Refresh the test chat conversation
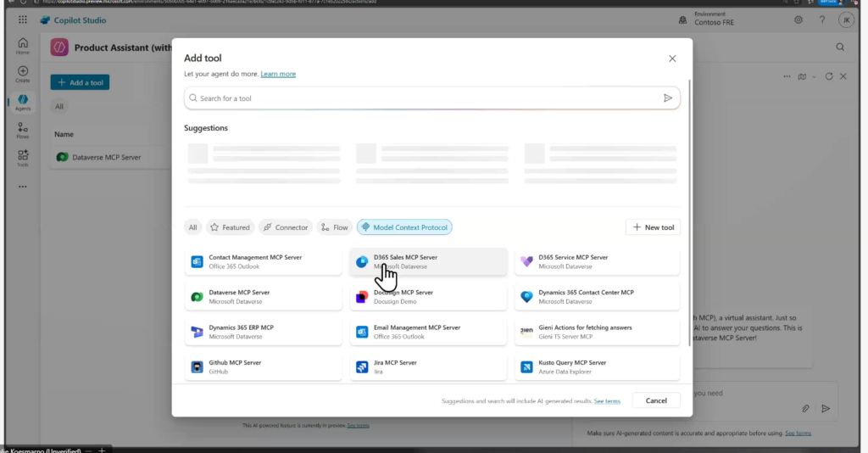Screen dimensions: 868x453 tap(829, 76)
